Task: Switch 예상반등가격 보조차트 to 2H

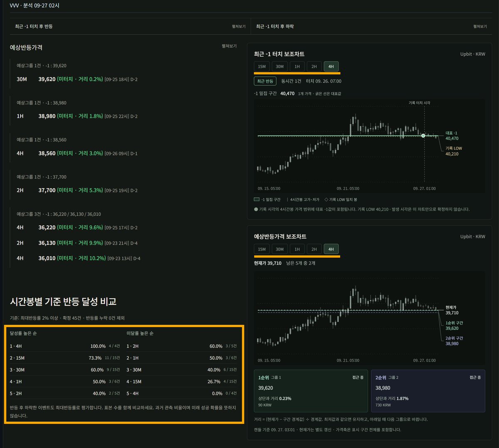Action: point(314,249)
